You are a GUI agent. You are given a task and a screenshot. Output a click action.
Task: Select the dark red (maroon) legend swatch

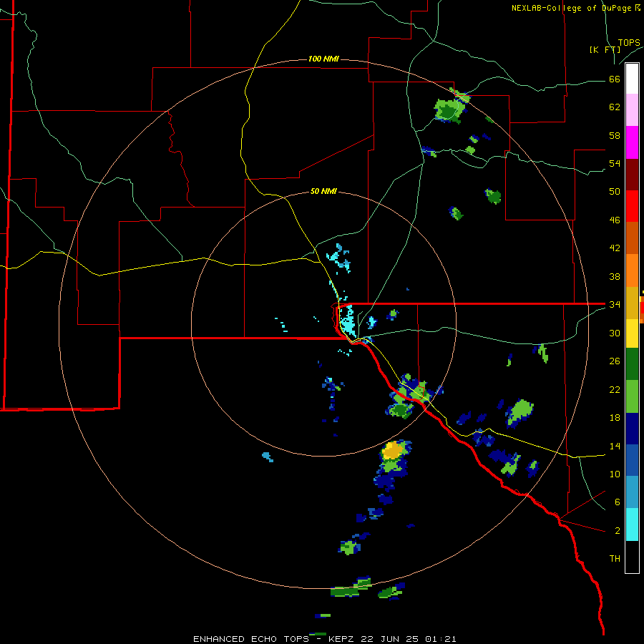(x=632, y=175)
